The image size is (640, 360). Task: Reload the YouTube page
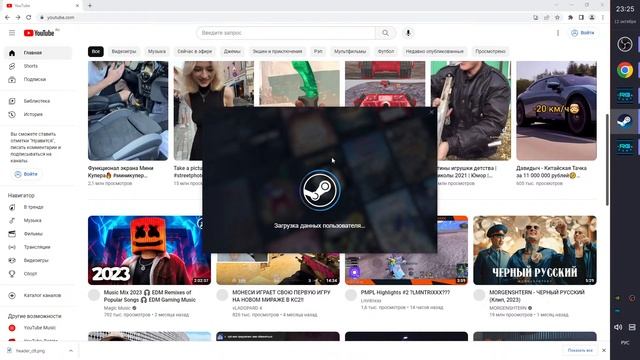click(29, 17)
